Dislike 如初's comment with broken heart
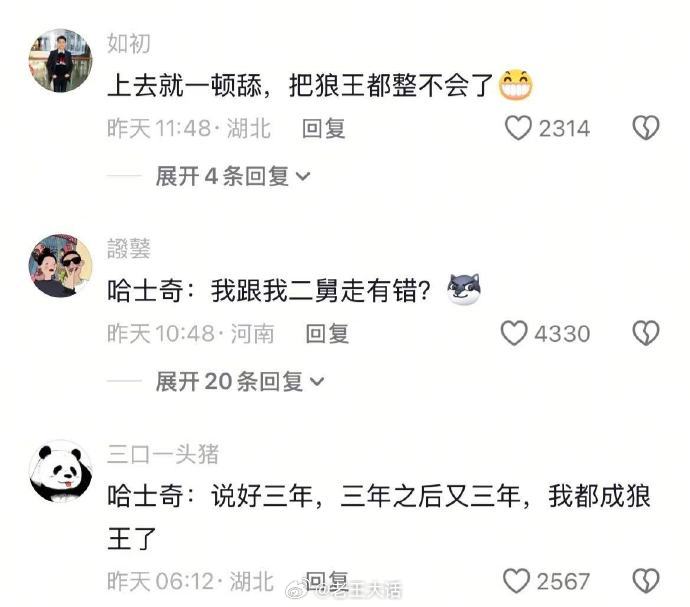 (646, 128)
